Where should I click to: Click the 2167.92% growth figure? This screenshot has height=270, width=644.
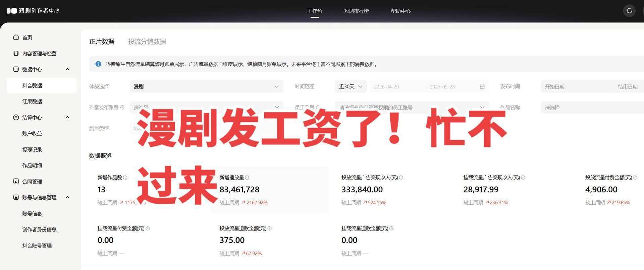[x=257, y=202]
